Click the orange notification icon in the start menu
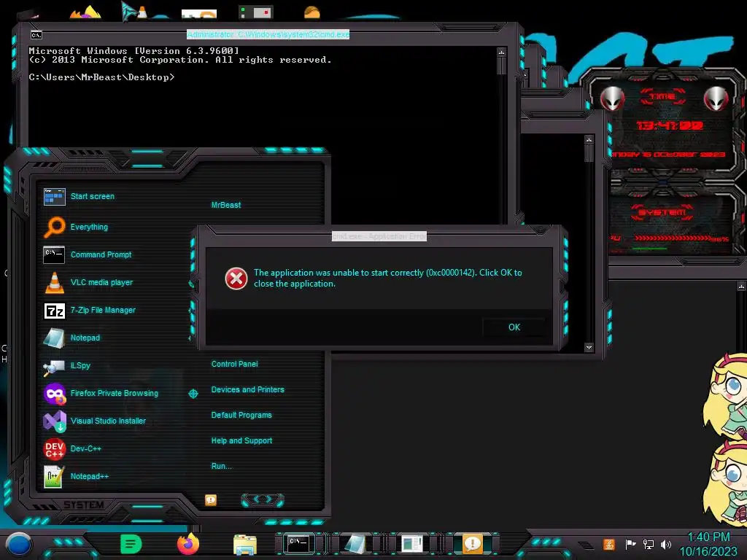 (x=211, y=499)
